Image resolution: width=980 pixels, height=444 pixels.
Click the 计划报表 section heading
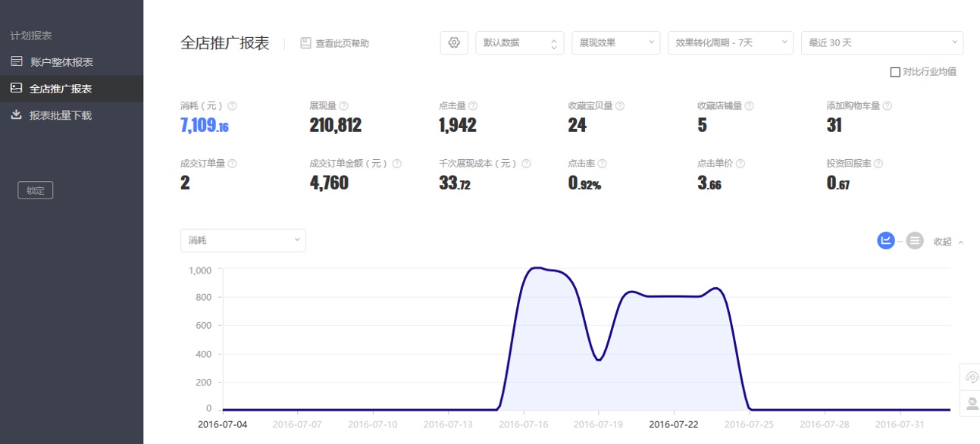[x=31, y=36]
